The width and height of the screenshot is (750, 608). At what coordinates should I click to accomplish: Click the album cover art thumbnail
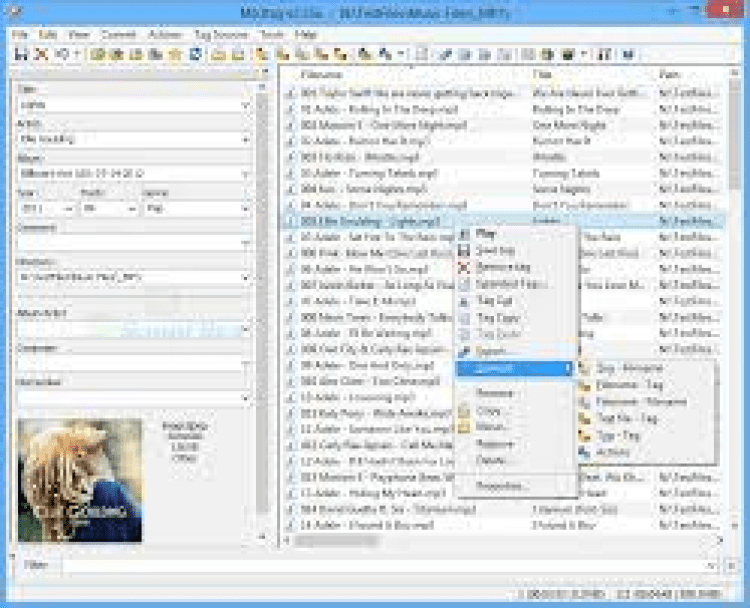pyautogui.click(x=80, y=481)
